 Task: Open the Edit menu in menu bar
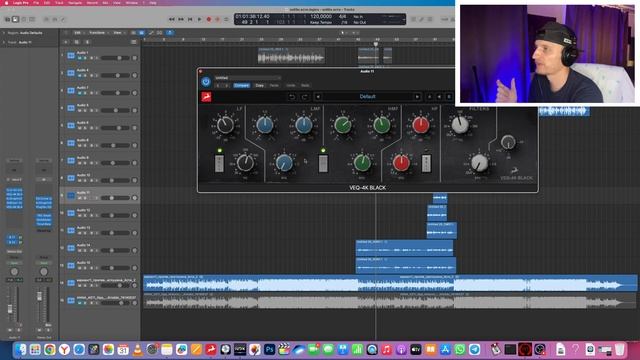pos(47,2)
